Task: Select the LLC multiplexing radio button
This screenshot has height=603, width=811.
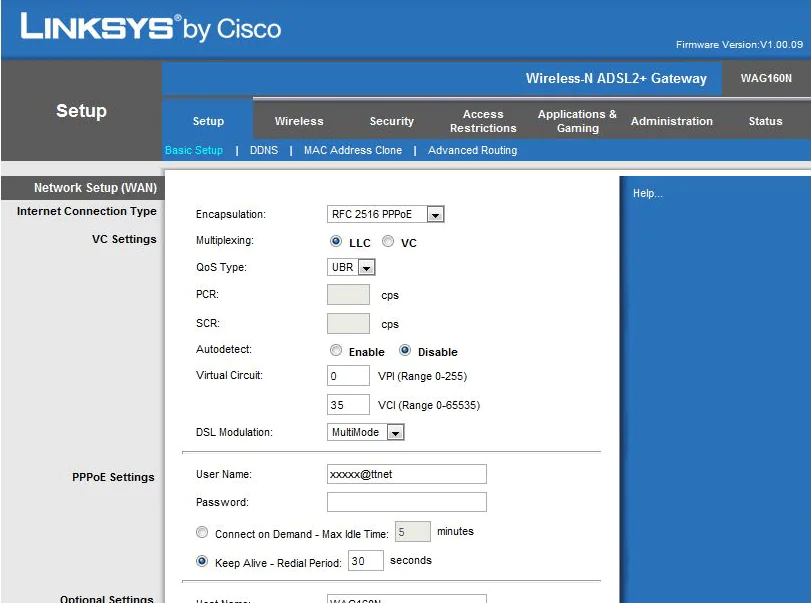Action: coord(336,242)
